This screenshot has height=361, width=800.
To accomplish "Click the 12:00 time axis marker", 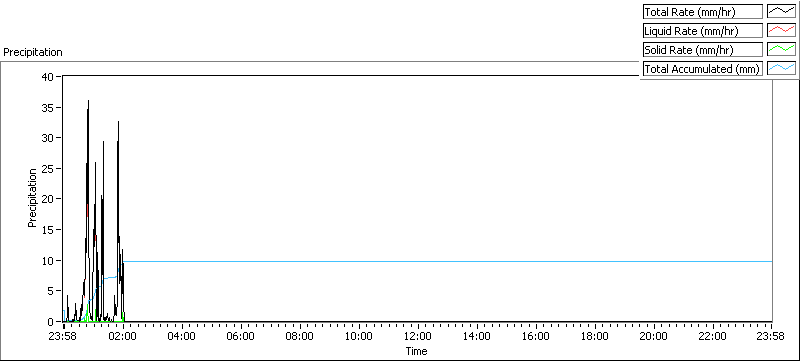I will (x=418, y=336).
